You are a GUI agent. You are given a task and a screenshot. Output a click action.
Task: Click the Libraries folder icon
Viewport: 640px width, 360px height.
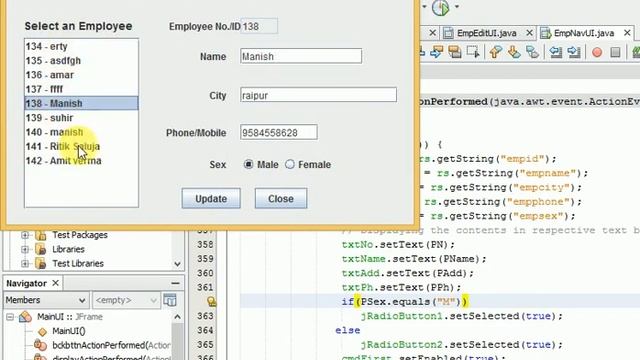coord(40,249)
